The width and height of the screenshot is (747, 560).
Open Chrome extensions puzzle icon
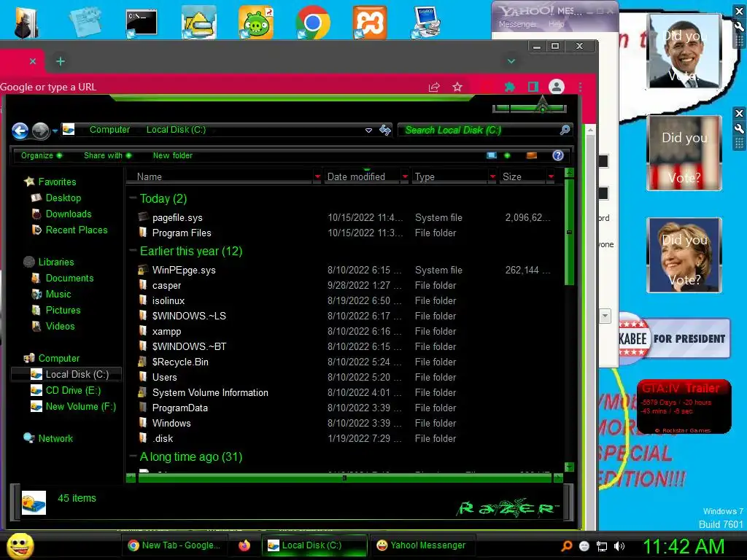pyautogui.click(x=509, y=87)
